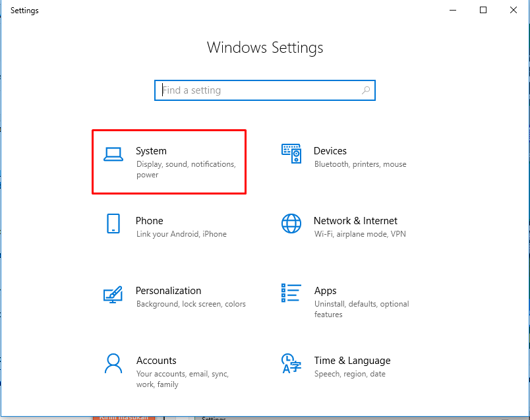Viewport: 530px width, 420px height.
Task: Open Apps settings title
Action: tap(326, 291)
